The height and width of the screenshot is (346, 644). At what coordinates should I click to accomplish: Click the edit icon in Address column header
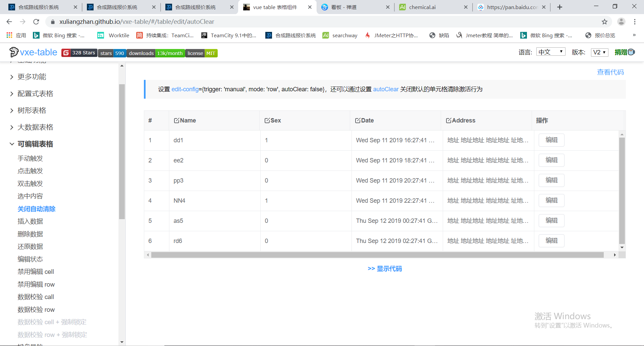(x=448, y=120)
